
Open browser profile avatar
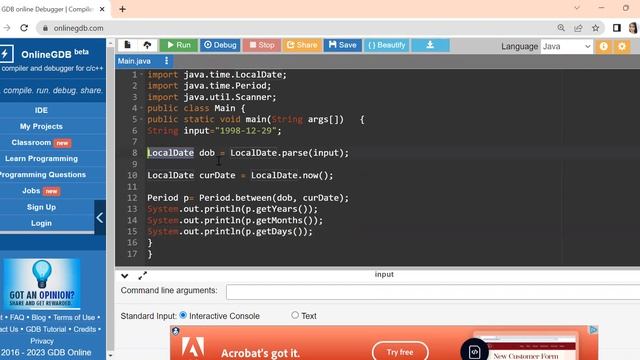[x=633, y=28]
